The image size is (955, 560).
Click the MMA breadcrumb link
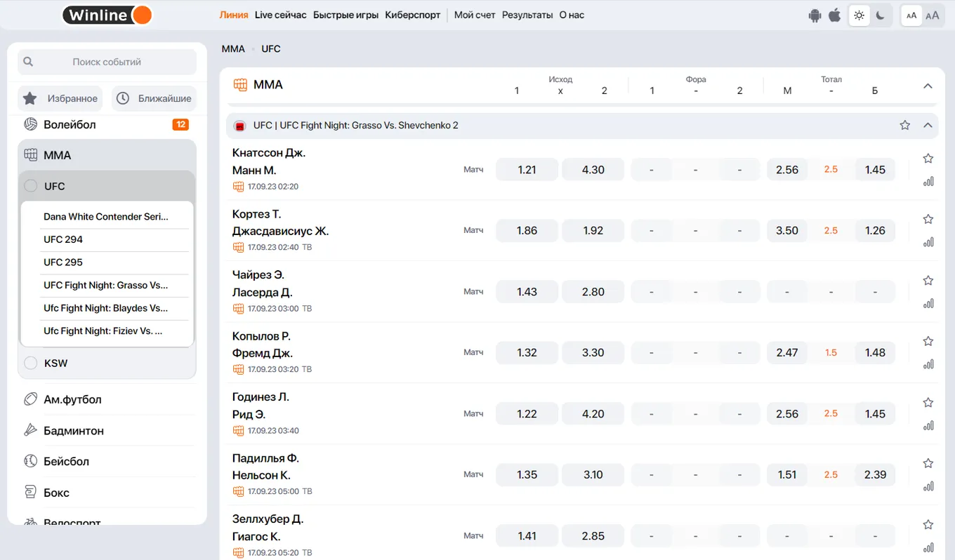(x=233, y=49)
